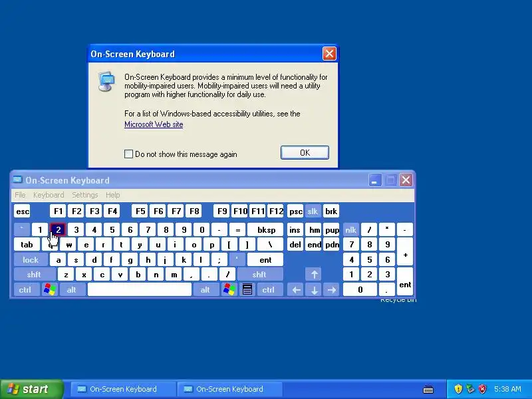
Task: Open the Microsoft Web site link
Action: (154, 124)
